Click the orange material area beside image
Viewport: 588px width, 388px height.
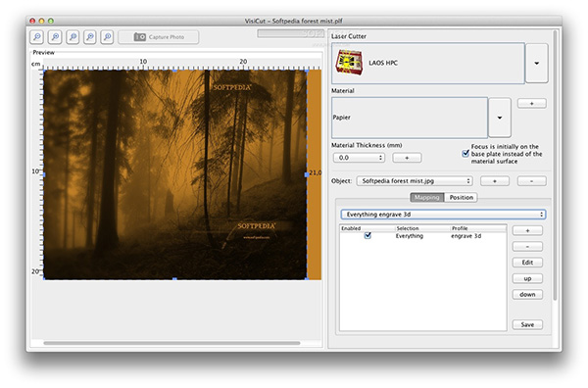coord(315,174)
